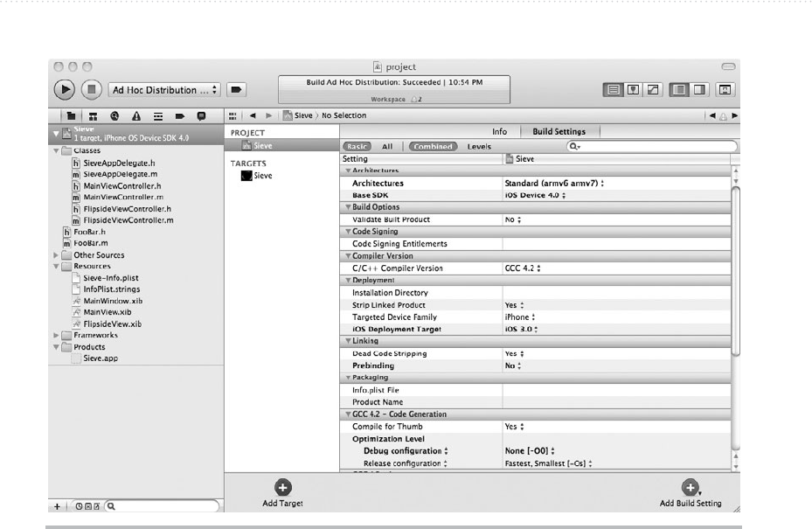Select the Levels view mode
812x529 pixels.
479,147
